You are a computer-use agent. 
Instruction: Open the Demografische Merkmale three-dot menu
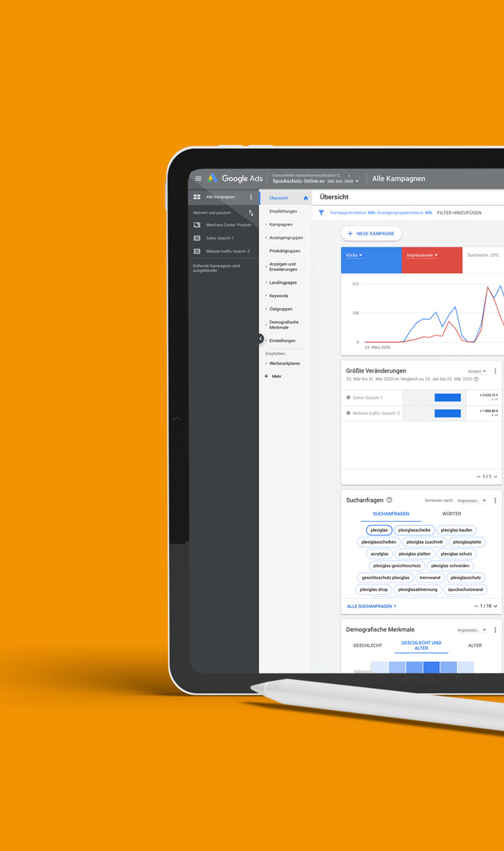coord(495,630)
